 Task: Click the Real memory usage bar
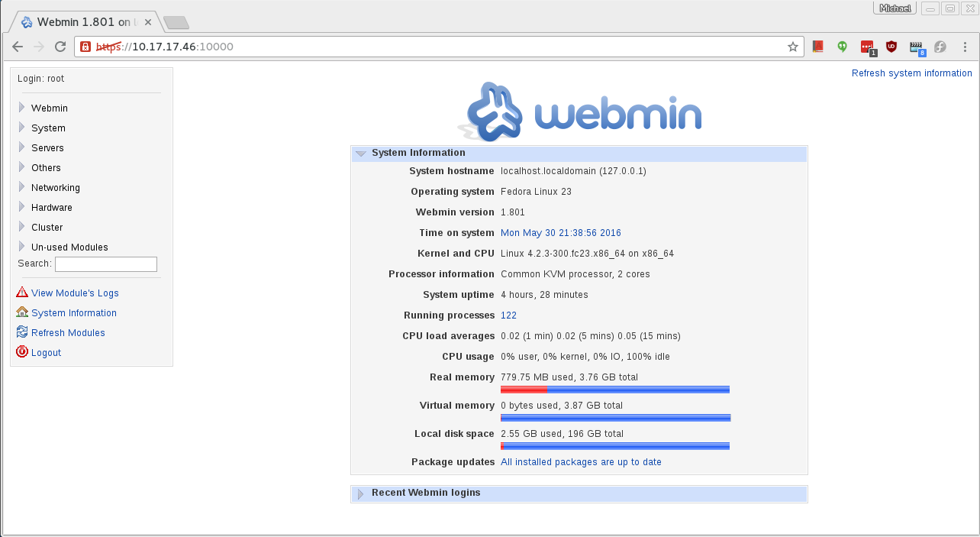[615, 390]
